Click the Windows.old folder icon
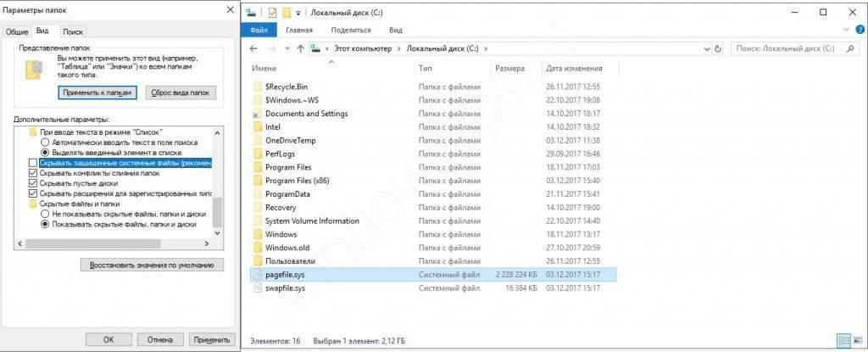Viewport: 868px width, 352px height. (258, 248)
